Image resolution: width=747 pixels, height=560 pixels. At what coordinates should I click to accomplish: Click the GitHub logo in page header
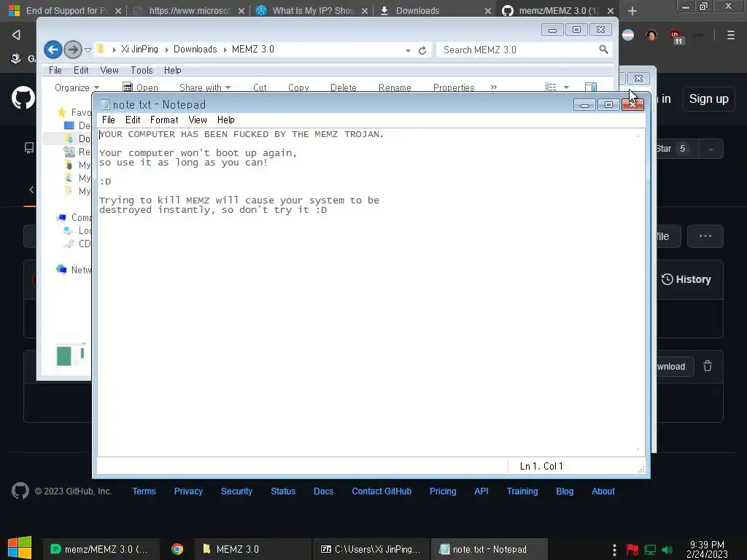coord(23,98)
